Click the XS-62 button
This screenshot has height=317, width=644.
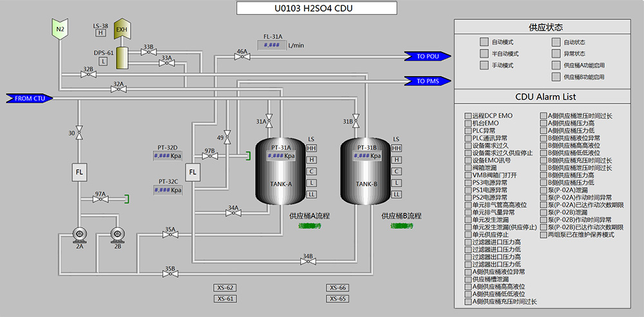point(225,287)
